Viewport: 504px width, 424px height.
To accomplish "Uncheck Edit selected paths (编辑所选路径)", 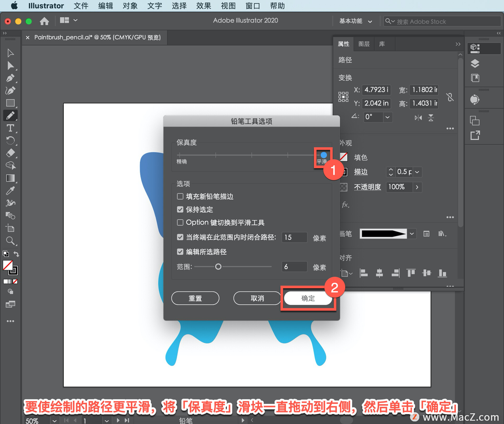I will tap(180, 252).
